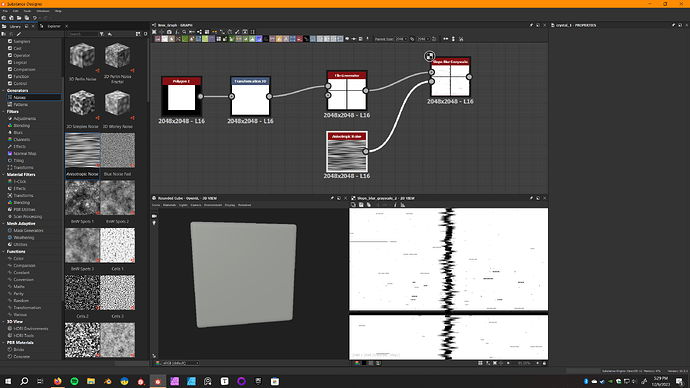Pin the graph panel
This screenshot has height=388, width=690.
531,26
